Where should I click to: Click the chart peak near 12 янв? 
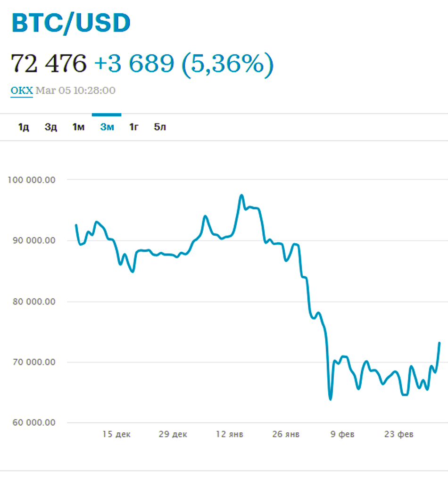coord(242,194)
